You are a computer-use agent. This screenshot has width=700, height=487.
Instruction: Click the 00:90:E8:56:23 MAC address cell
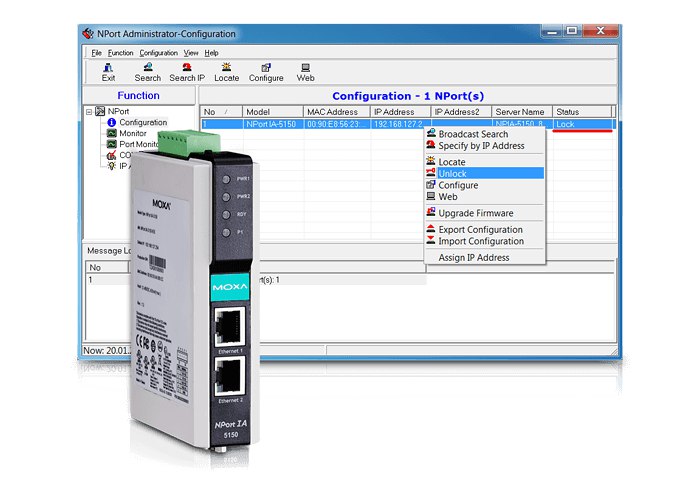click(337, 124)
